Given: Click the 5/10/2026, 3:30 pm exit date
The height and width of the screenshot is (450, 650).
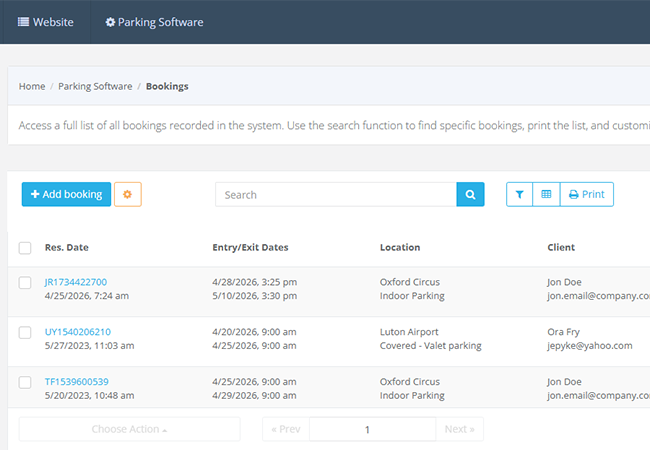Looking at the screenshot, I should click(255, 296).
